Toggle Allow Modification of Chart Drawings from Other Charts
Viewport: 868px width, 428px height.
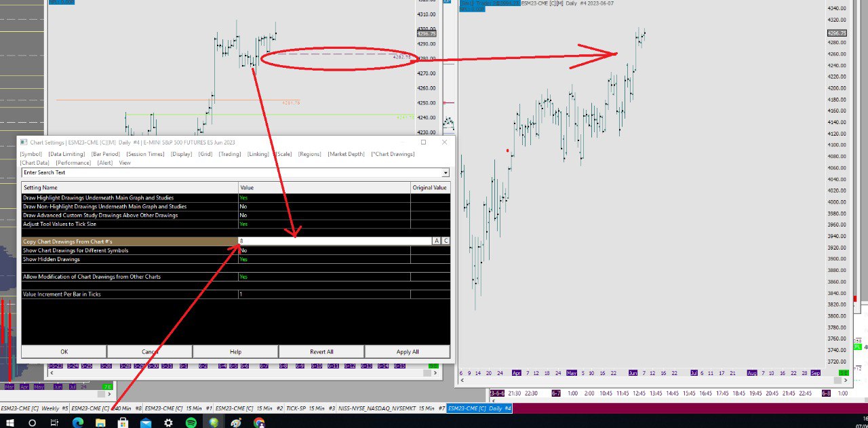click(324, 277)
